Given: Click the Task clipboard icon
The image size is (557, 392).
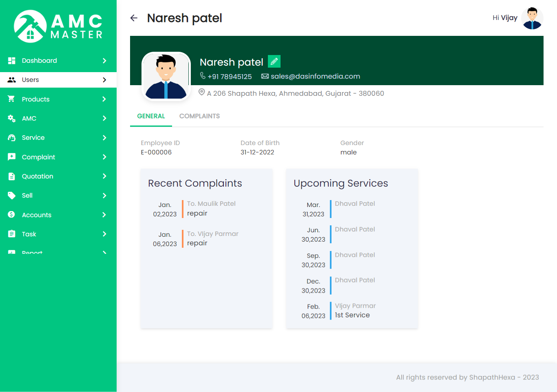Looking at the screenshot, I should click(11, 234).
